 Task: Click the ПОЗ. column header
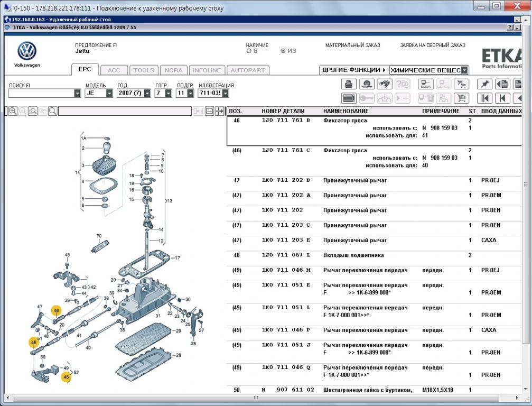click(236, 111)
